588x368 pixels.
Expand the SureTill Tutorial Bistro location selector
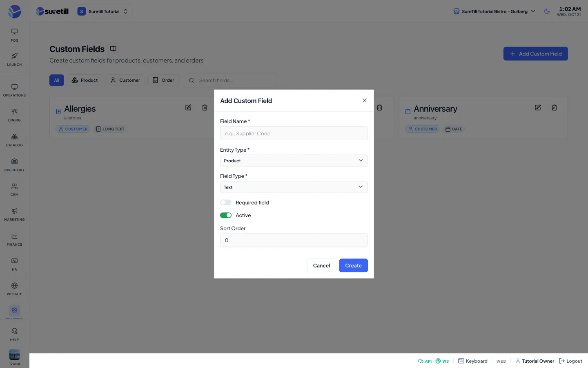coord(494,11)
